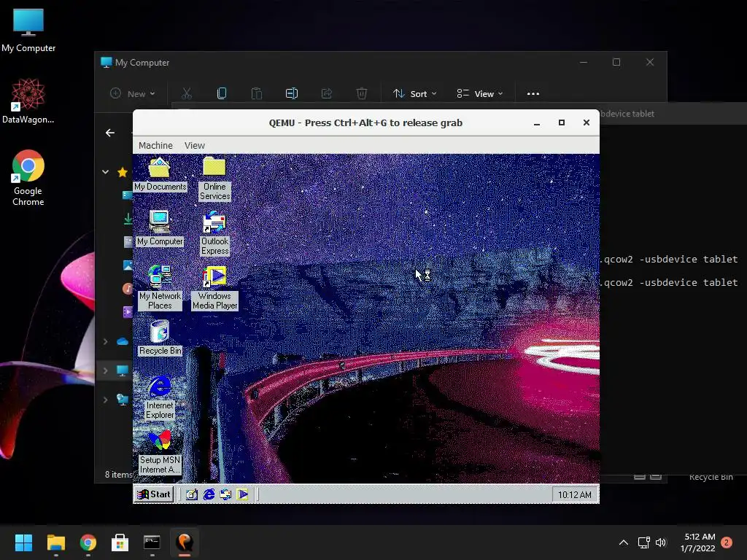Click Show Desktop quick launch icon
The width and height of the screenshot is (747, 560).
[192, 494]
